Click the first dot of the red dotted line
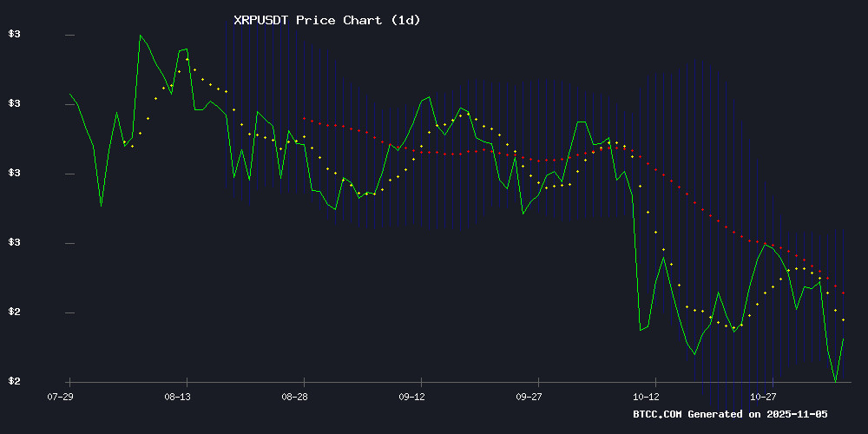Image resolution: width=868 pixels, height=434 pixels. coord(304,118)
